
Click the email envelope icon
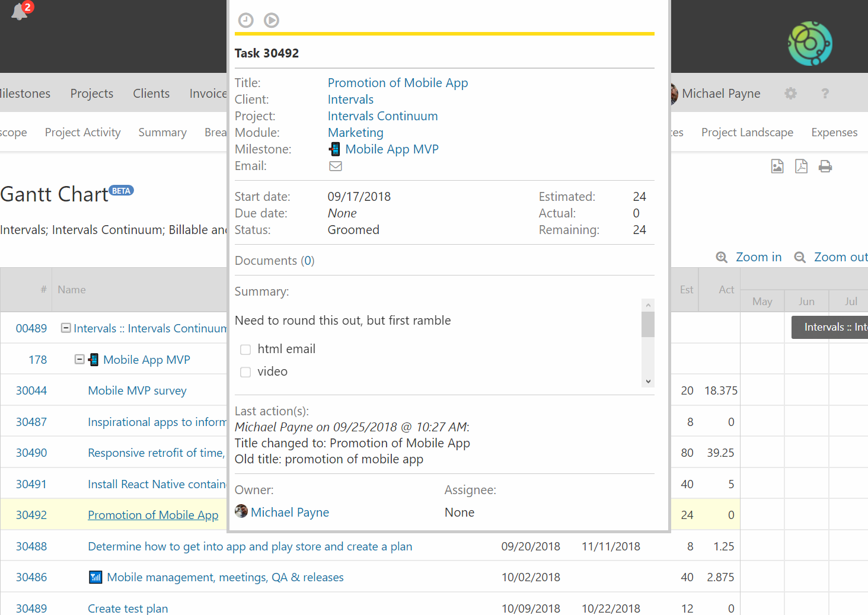click(336, 166)
